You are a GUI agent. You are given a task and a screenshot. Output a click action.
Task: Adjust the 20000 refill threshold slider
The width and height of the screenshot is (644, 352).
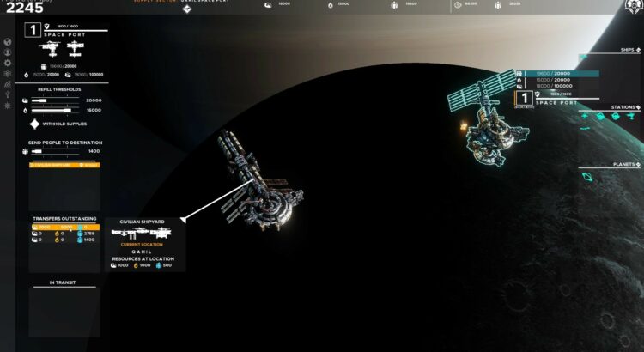pyautogui.click(x=53, y=100)
